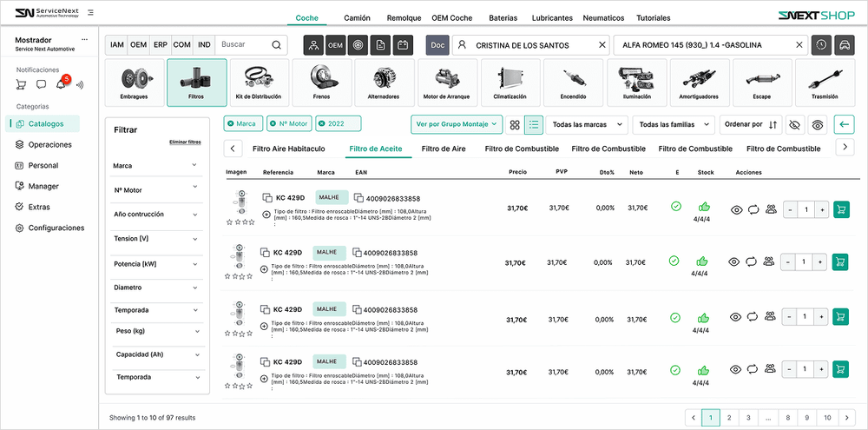Add first KC 429D to cart
Screen dimensions: 868x430
click(x=839, y=209)
